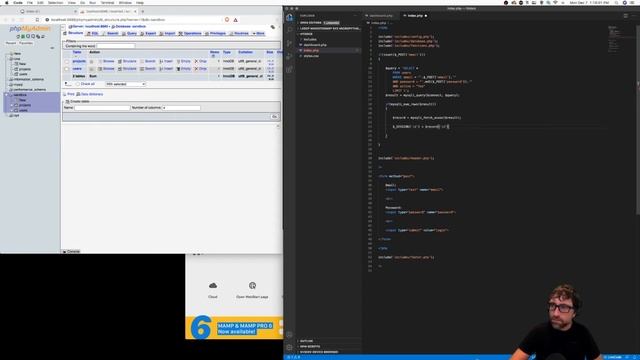Click Apple menu icon in menu bar
This screenshot has width=640, height=360.
[6, 2]
